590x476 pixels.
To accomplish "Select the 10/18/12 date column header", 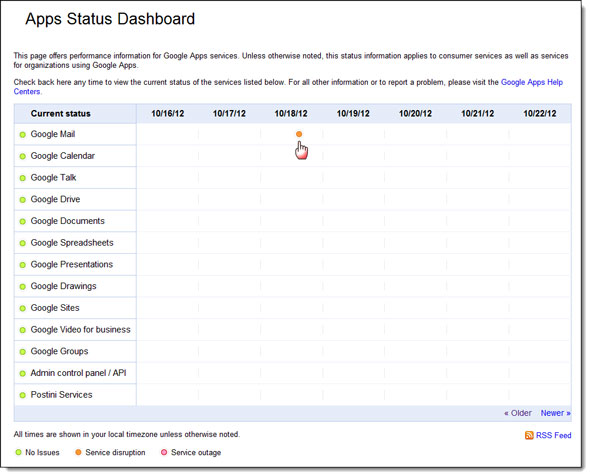I will [x=291, y=114].
